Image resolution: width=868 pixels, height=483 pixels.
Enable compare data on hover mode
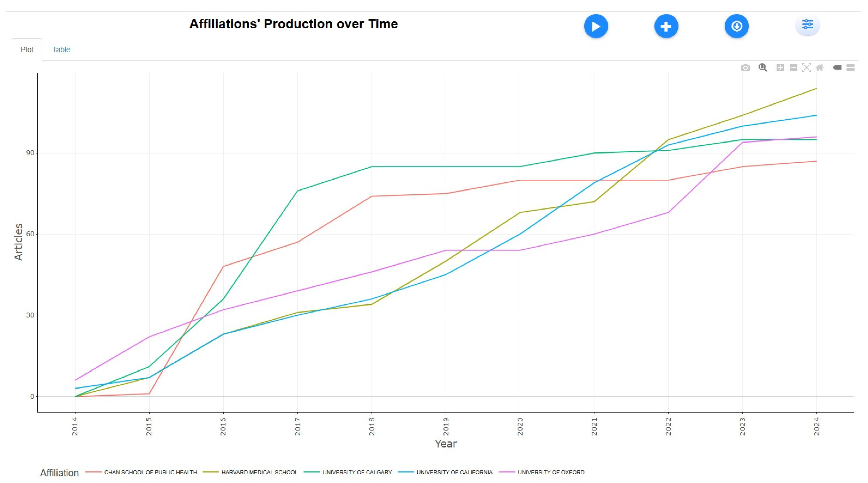[x=851, y=68]
